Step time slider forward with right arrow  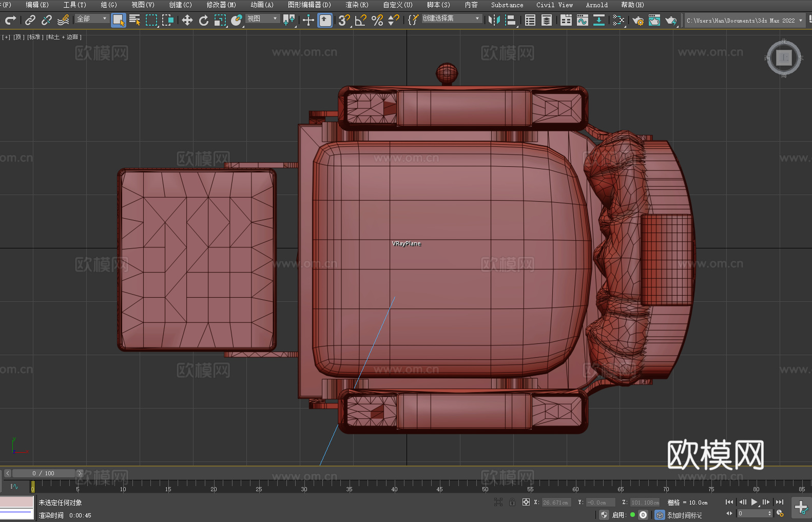point(80,473)
